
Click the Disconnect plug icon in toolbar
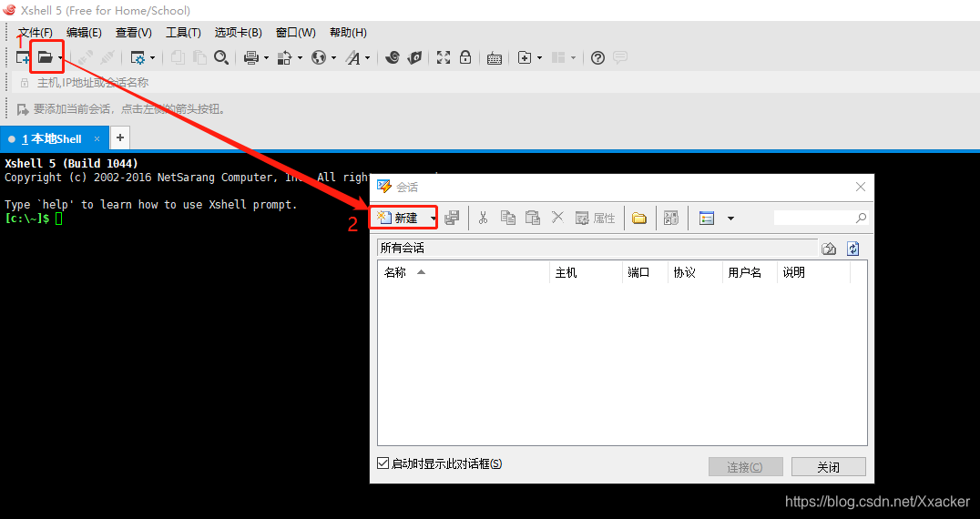tap(107, 57)
